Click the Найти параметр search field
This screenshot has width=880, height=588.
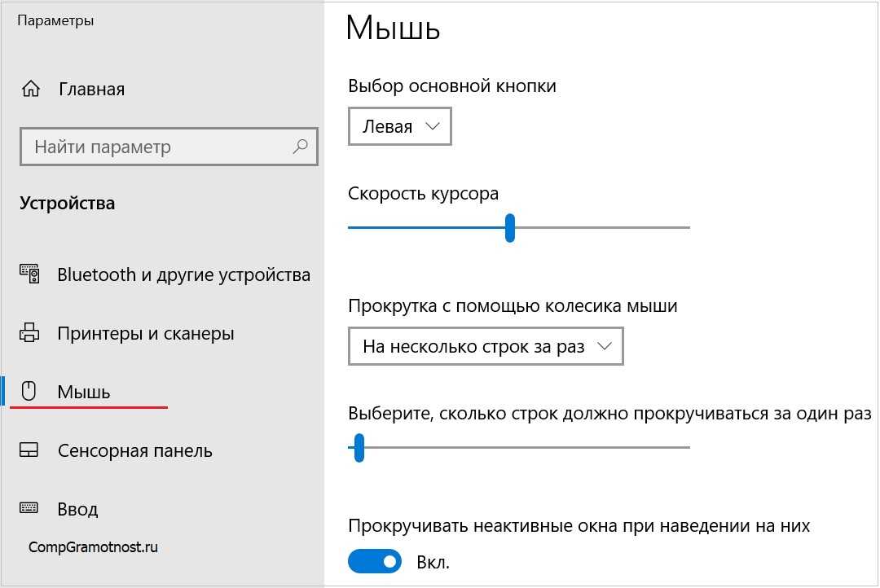pyautogui.click(x=159, y=147)
